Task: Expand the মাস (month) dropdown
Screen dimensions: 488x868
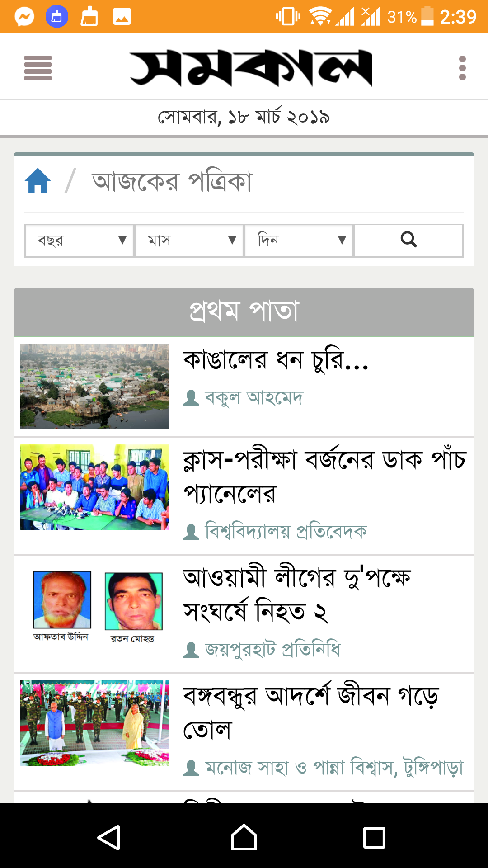Action: [189, 241]
